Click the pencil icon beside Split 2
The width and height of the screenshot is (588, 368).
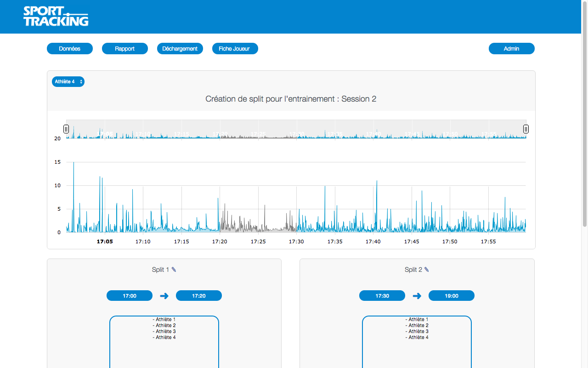(x=427, y=270)
